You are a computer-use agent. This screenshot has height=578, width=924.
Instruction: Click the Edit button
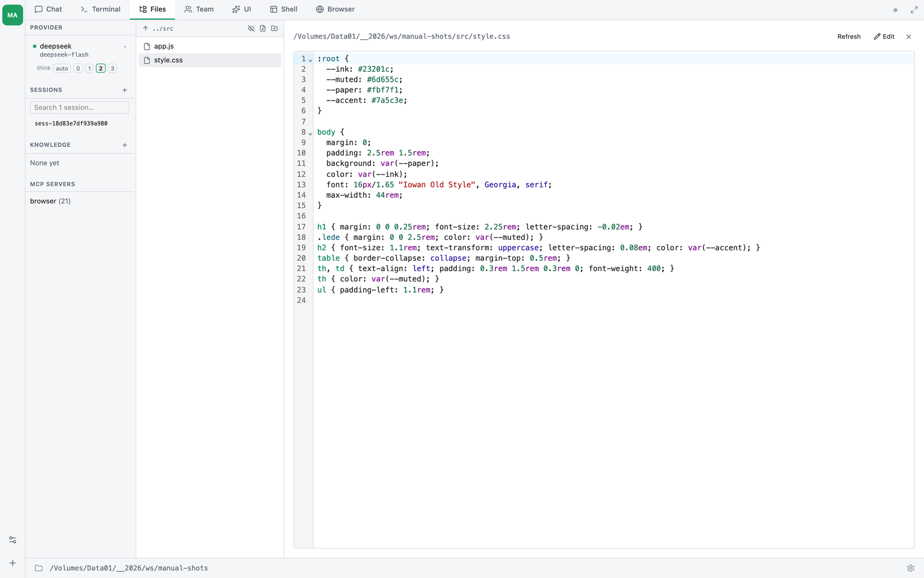[884, 36]
